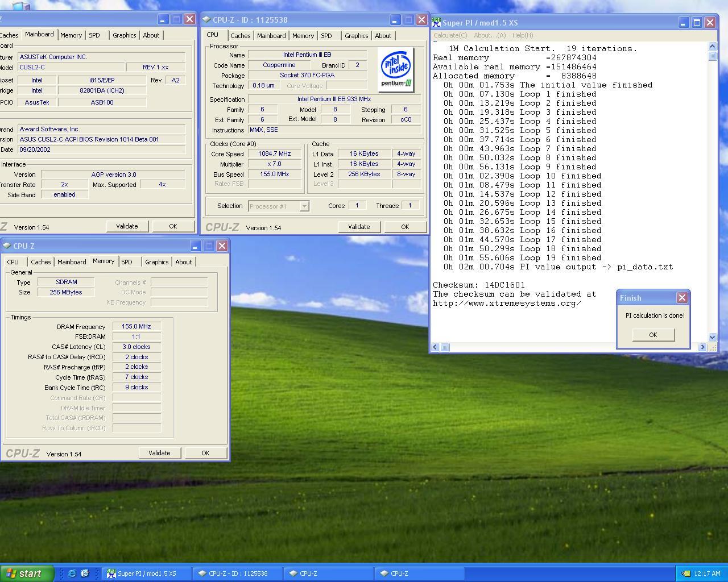Select Graphics tab in CPU-Z Mainboard window

[x=125, y=35]
